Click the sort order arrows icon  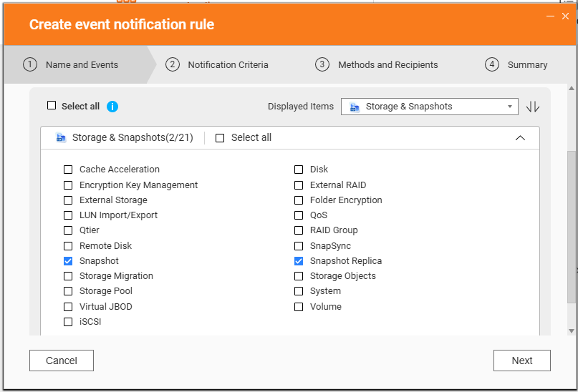[533, 107]
